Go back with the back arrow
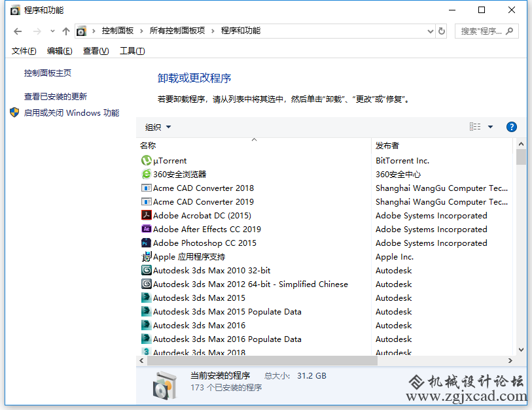The height and width of the screenshot is (410, 532). coord(18,31)
